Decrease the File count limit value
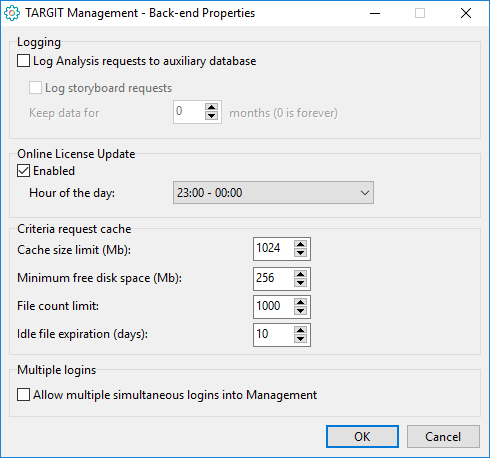Screen dimensions: 490x458 301,311
